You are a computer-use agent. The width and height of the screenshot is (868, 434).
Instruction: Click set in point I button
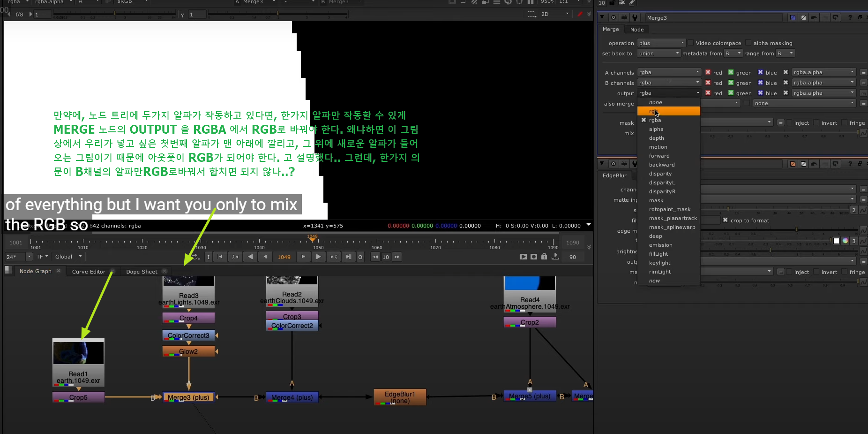click(209, 257)
